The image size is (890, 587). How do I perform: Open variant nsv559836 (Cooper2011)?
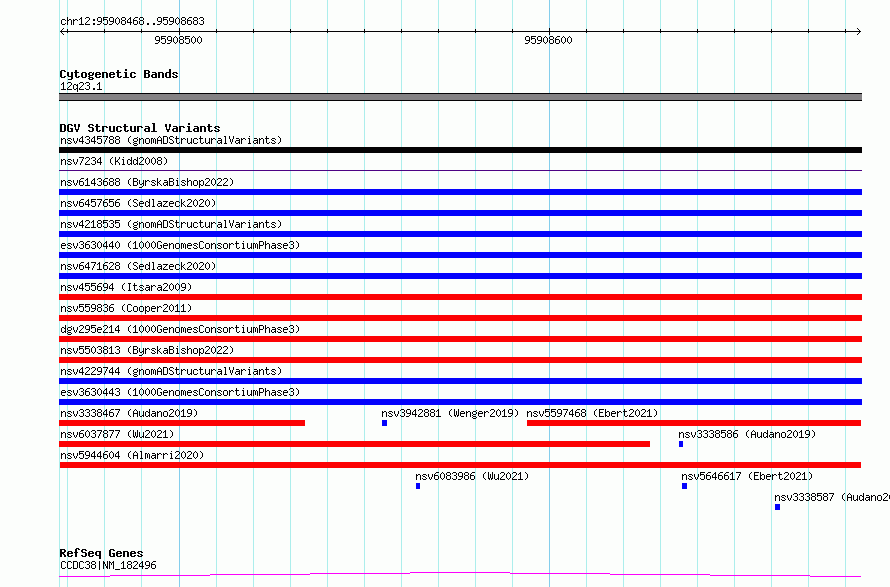(x=126, y=308)
